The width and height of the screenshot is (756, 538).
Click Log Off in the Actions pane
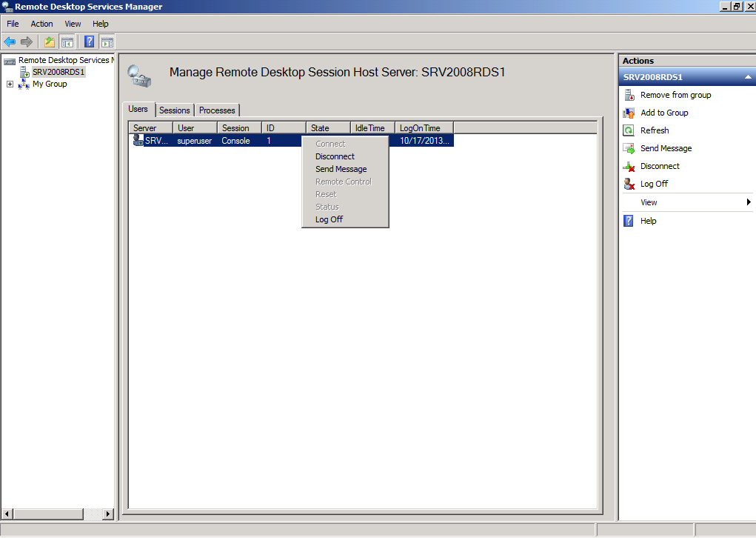pos(655,184)
